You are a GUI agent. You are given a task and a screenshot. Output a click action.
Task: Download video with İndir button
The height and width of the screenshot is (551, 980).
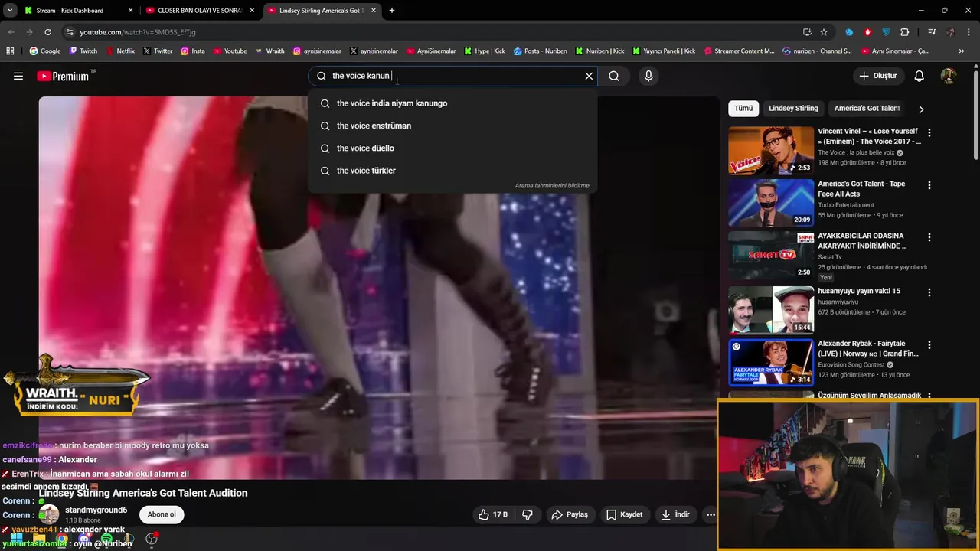tap(675, 514)
